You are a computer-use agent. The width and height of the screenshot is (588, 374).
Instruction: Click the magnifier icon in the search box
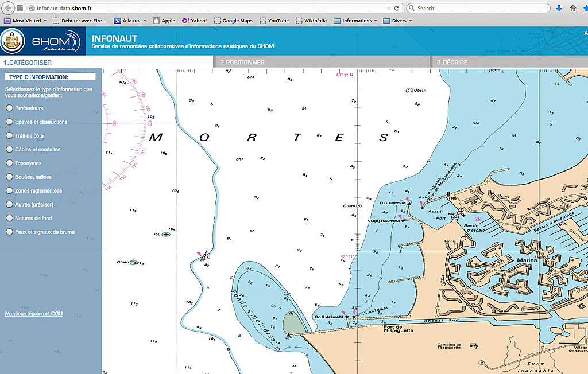412,8
